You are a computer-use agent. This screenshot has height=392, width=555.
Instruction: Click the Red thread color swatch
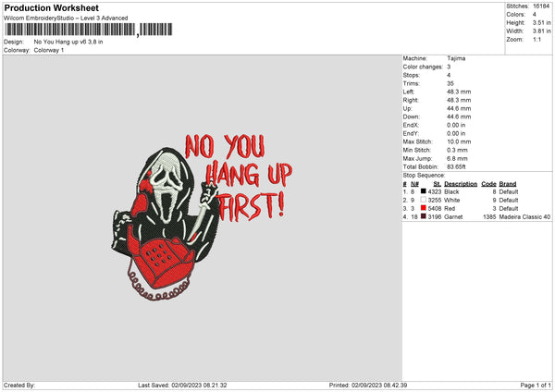coord(424,208)
